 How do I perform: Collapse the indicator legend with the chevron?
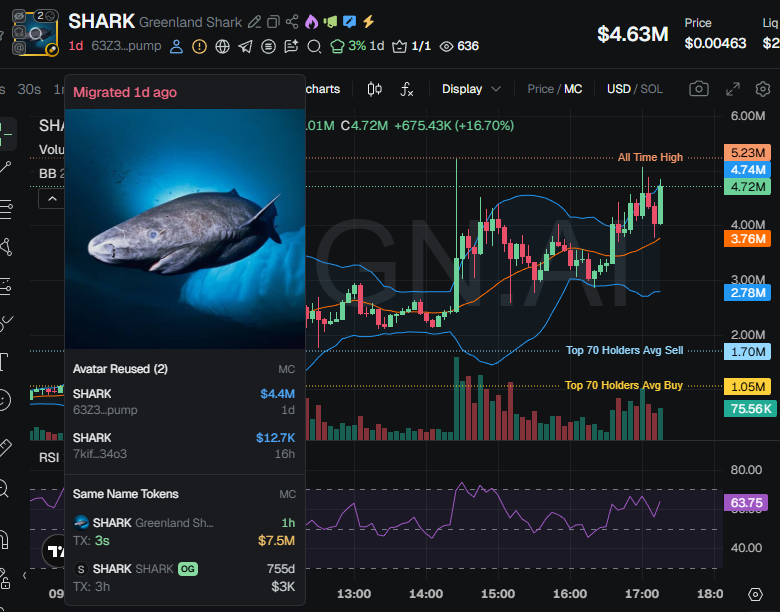(x=52, y=199)
